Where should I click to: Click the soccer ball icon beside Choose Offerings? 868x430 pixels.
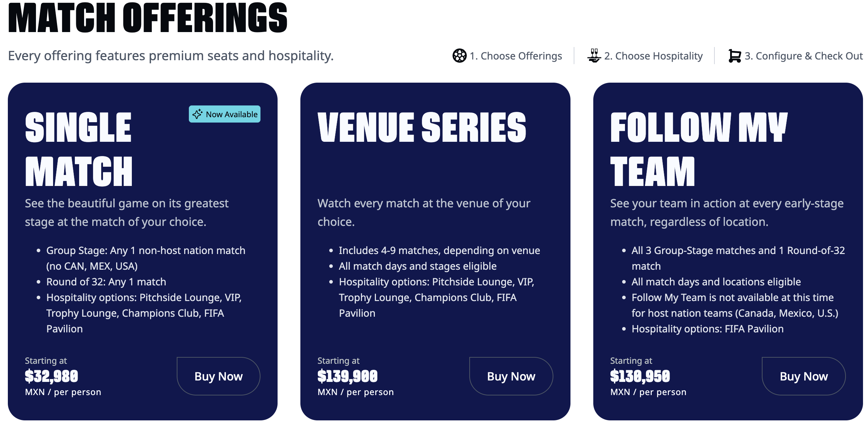click(459, 56)
